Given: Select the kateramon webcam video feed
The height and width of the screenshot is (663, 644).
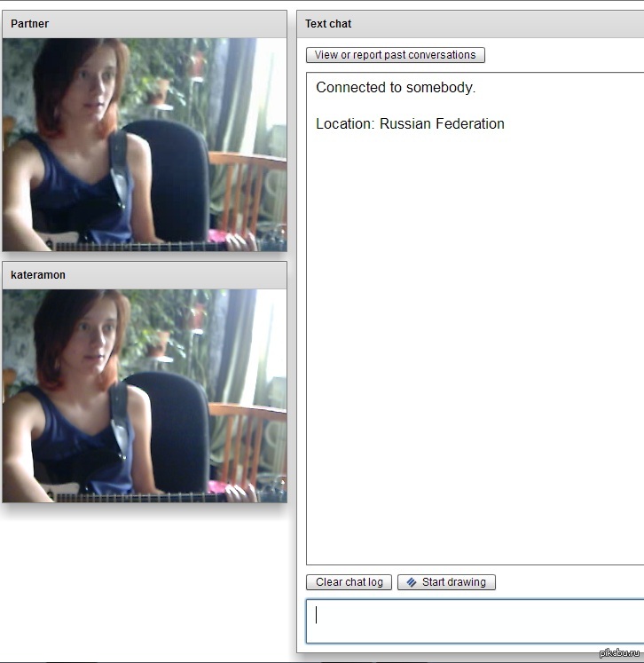Looking at the screenshot, I should click(145, 396).
